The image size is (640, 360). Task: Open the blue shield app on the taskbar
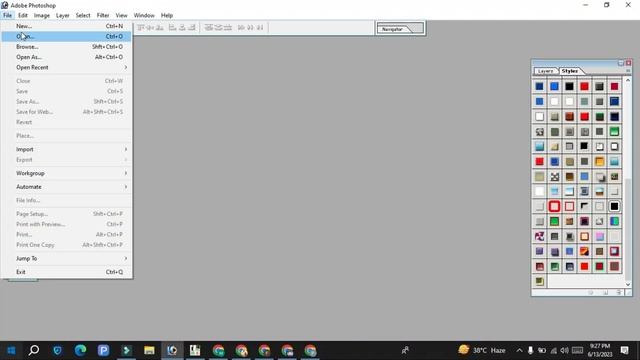coord(57,350)
